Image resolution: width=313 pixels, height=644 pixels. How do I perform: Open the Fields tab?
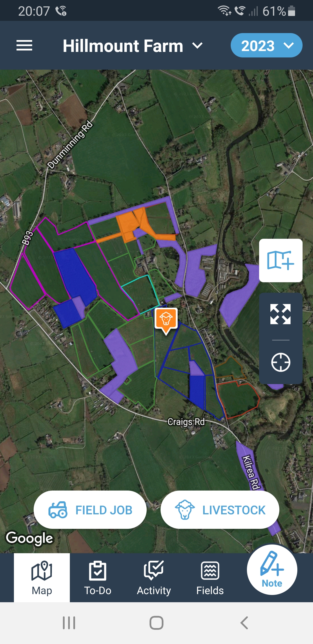[210, 578]
